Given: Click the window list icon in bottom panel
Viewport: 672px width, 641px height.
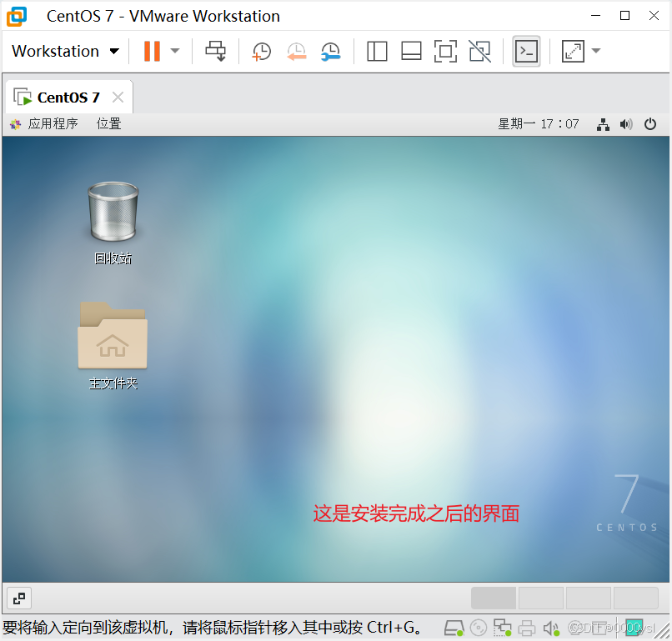Looking at the screenshot, I should coord(19,598).
